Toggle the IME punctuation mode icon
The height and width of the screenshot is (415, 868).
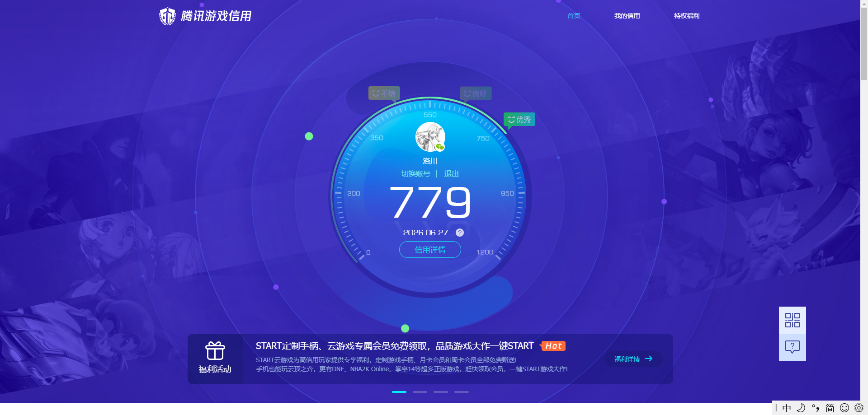(816, 408)
